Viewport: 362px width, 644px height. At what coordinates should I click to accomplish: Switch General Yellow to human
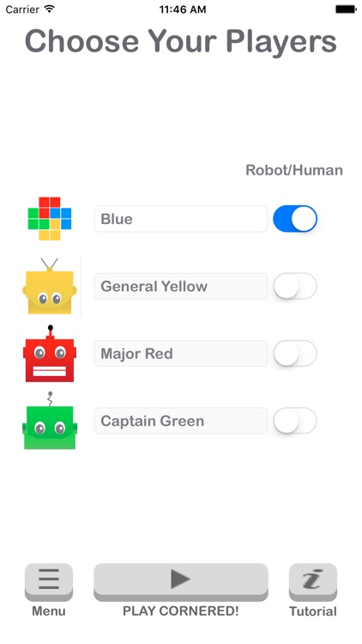coord(295,286)
